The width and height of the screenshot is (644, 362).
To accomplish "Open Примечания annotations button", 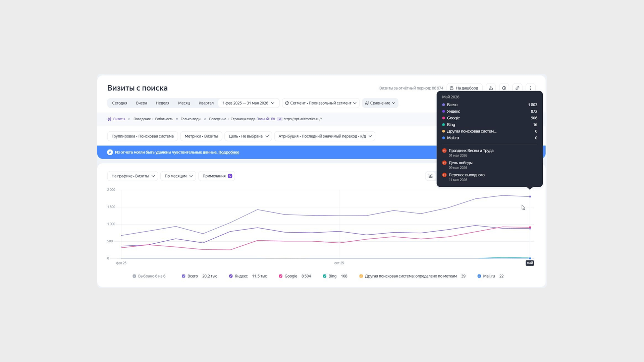I will (x=216, y=176).
